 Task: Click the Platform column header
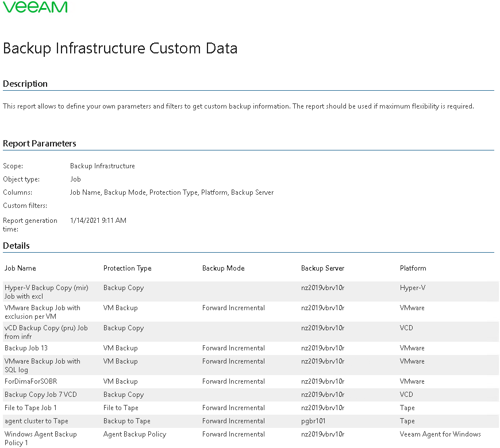click(413, 268)
